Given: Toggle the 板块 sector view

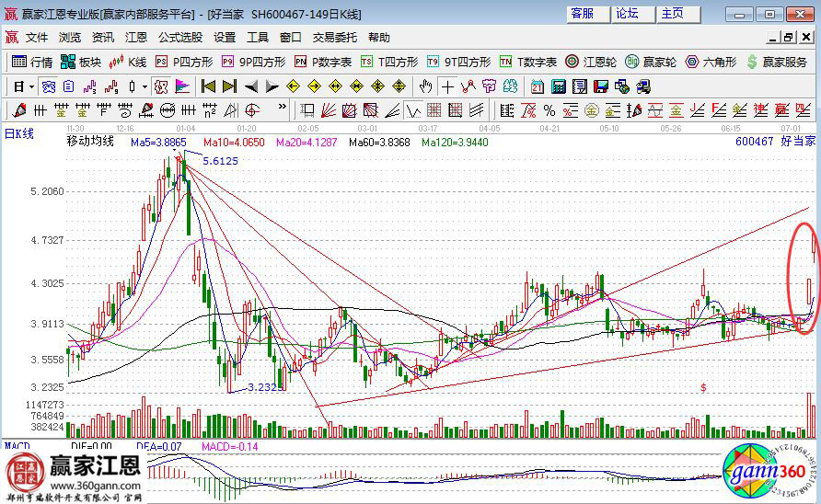Looking at the screenshot, I should pyautogui.click(x=81, y=62).
